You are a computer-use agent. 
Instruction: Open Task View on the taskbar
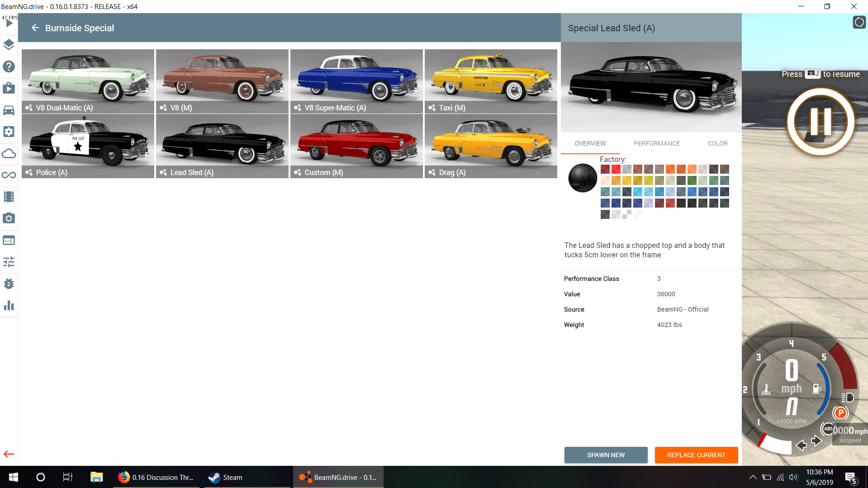[x=68, y=477]
